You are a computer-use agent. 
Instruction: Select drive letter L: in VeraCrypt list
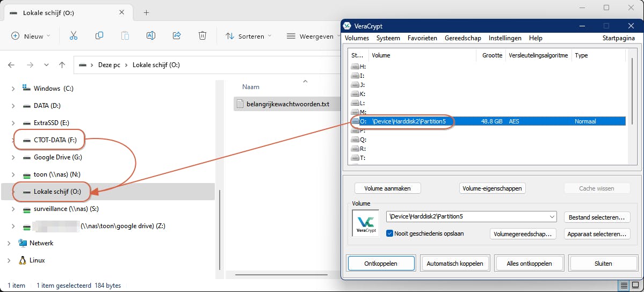coord(358,103)
